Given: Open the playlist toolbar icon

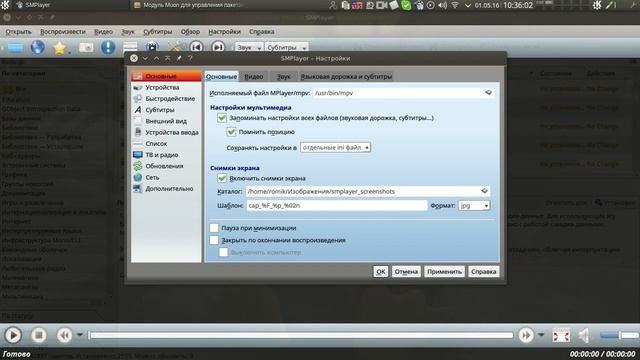Looking at the screenshot, I should (x=130, y=47).
